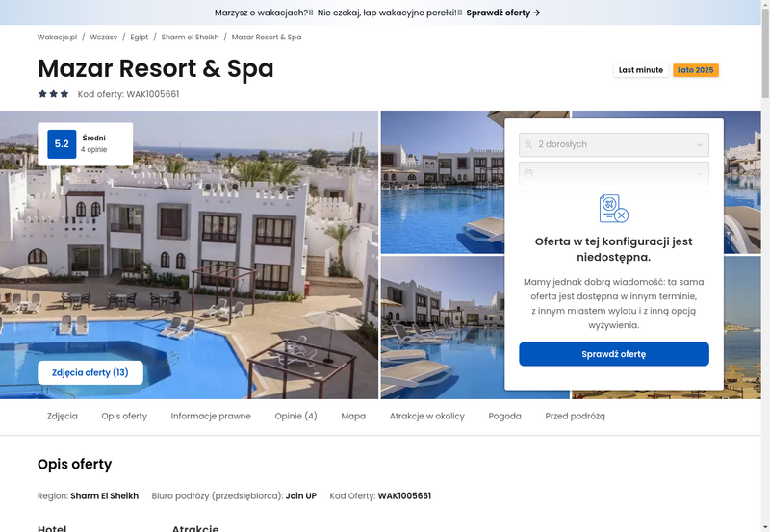Click the unavailable offer document icon
This screenshot has height=532, width=770.
(x=614, y=209)
